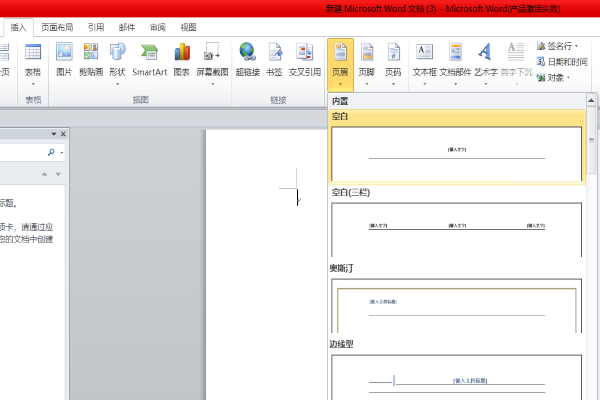This screenshot has height=400, width=600.
Task: Click the navigation search input field
Action: coord(22,152)
